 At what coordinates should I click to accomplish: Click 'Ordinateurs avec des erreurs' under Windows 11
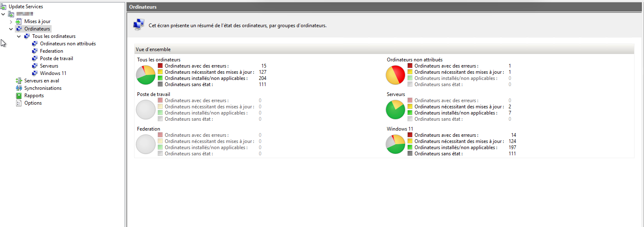coord(447,135)
